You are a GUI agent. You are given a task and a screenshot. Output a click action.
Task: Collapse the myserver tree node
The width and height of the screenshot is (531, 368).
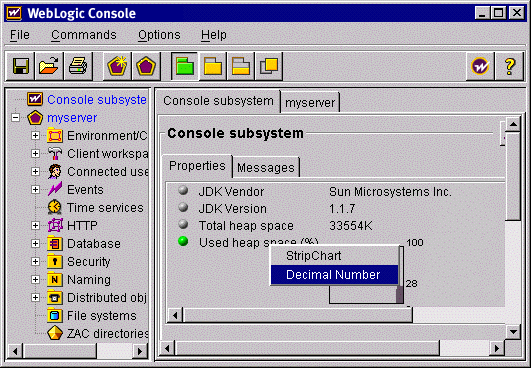click(x=15, y=117)
